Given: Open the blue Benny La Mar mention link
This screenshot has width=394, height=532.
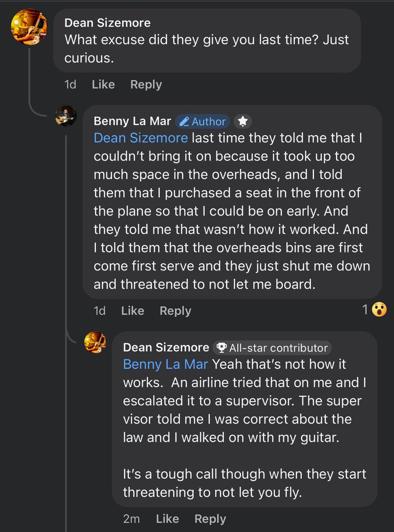Looking at the screenshot, I should [165, 364].
